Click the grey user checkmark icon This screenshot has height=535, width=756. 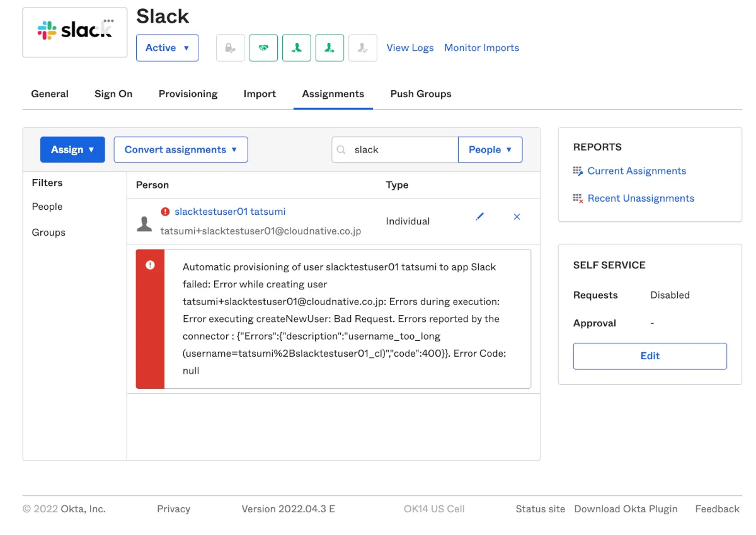pos(362,48)
